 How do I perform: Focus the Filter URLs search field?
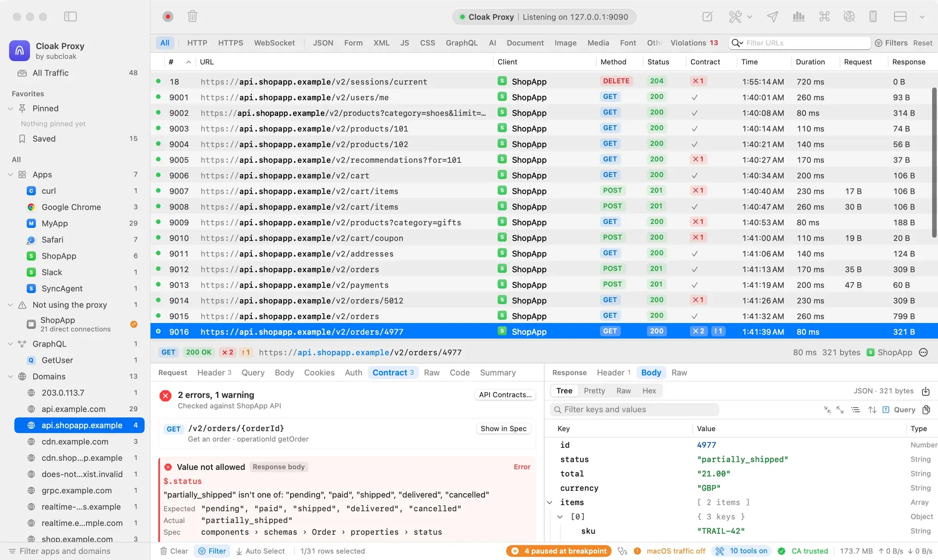pyautogui.click(x=800, y=43)
